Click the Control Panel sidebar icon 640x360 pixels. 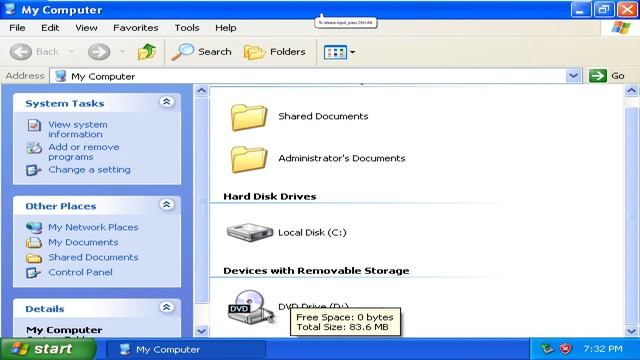tap(33, 273)
